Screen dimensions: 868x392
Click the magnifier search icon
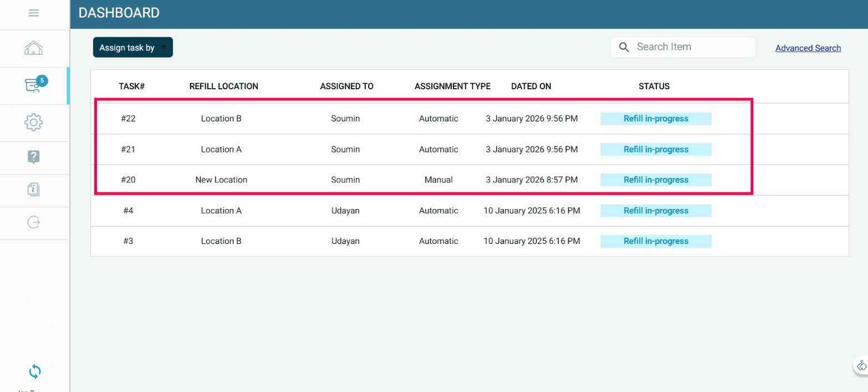624,47
